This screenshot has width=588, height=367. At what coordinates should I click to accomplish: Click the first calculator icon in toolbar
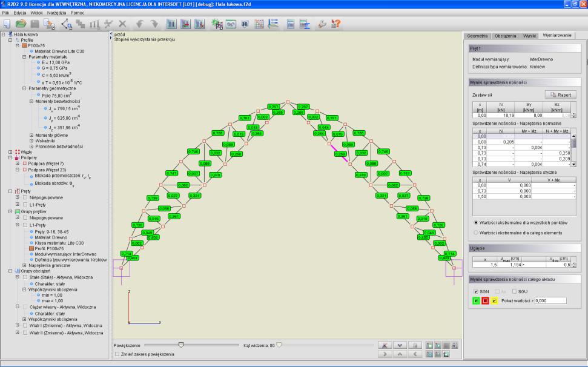[290, 24]
